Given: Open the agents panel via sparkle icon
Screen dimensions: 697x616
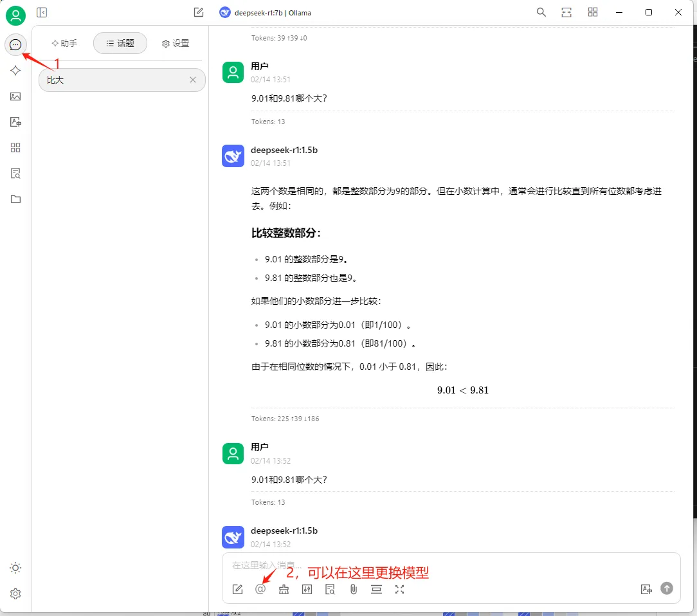Looking at the screenshot, I should click(x=15, y=71).
